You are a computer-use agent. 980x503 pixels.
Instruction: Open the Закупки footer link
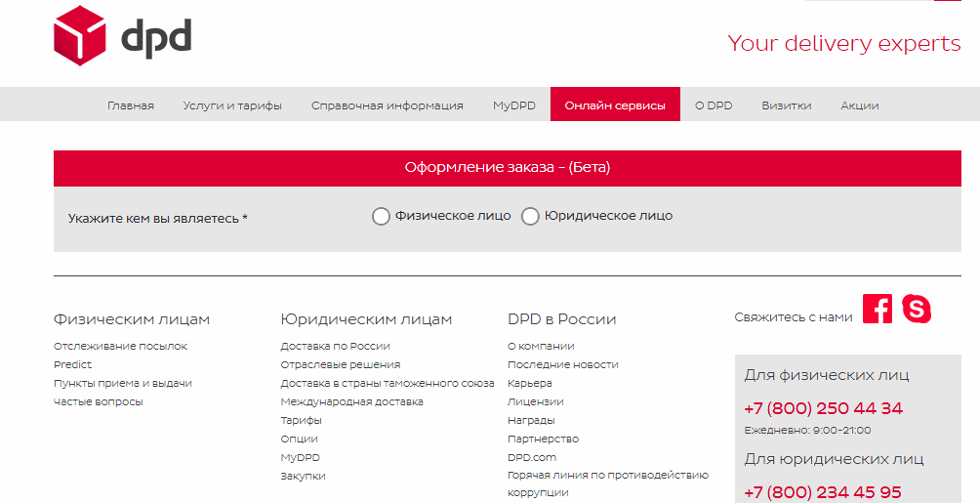coord(304,476)
